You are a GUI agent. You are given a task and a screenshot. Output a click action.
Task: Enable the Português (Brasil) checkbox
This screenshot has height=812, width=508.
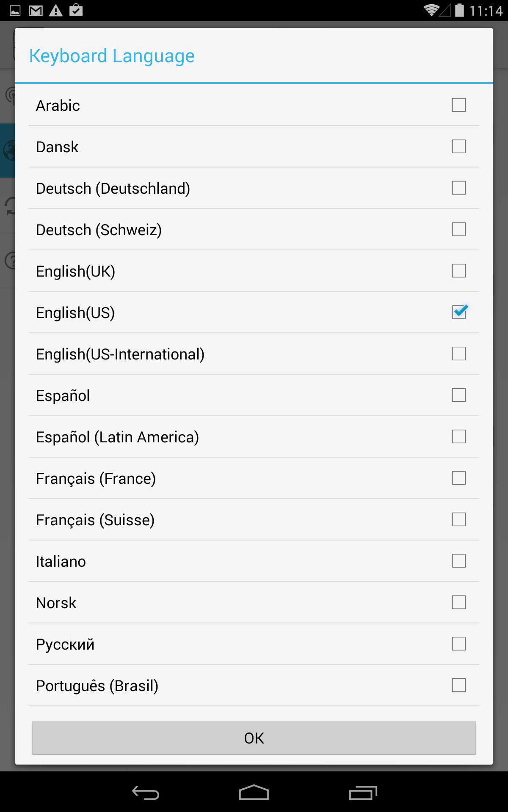click(x=458, y=685)
